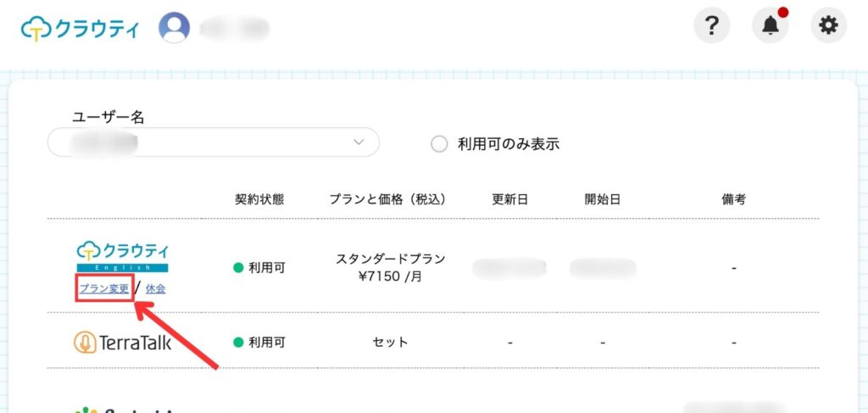Click the TerraTalk service logo

point(122,343)
